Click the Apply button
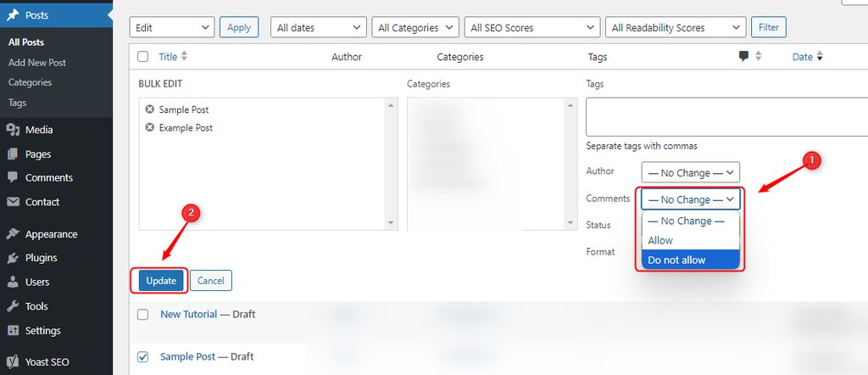Image resolution: width=868 pixels, height=375 pixels. point(239,27)
